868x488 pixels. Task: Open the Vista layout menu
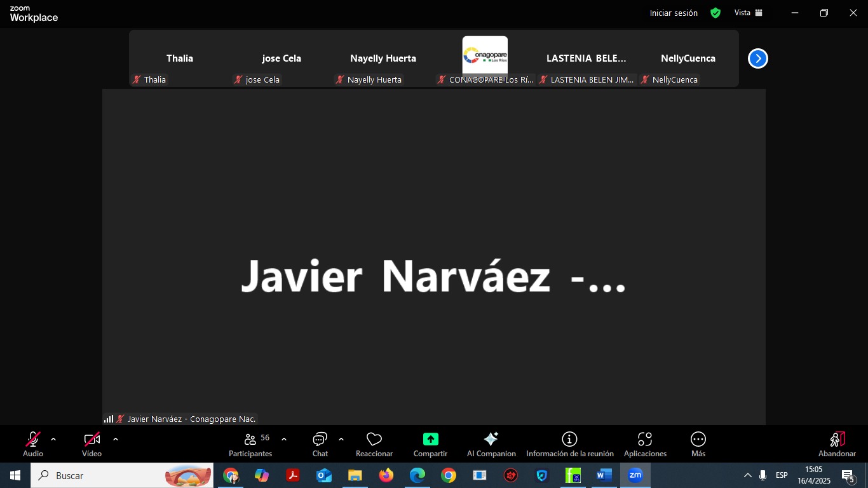click(x=748, y=13)
